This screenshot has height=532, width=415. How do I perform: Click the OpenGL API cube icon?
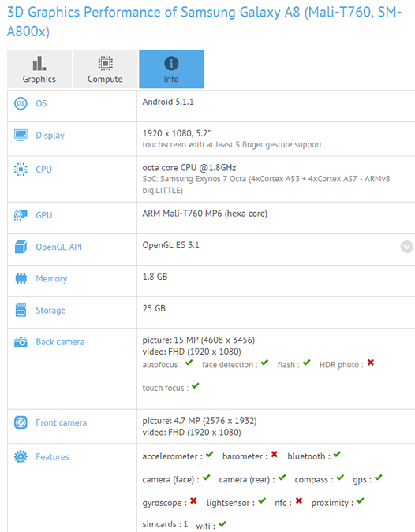[21, 247]
